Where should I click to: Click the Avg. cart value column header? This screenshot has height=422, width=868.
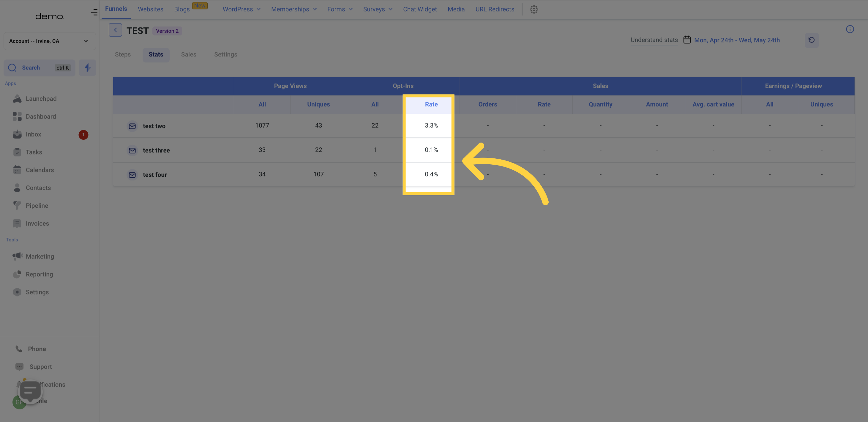[713, 105]
